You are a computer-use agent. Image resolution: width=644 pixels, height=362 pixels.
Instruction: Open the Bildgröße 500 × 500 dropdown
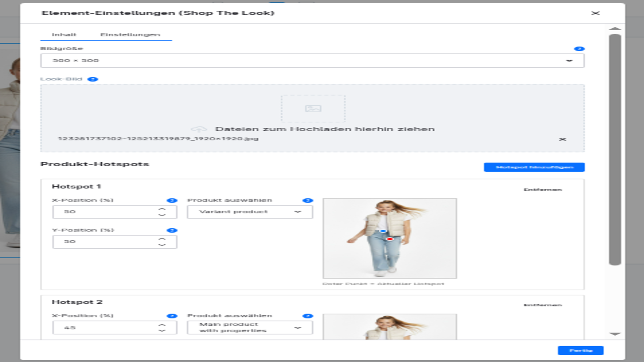[312, 61]
